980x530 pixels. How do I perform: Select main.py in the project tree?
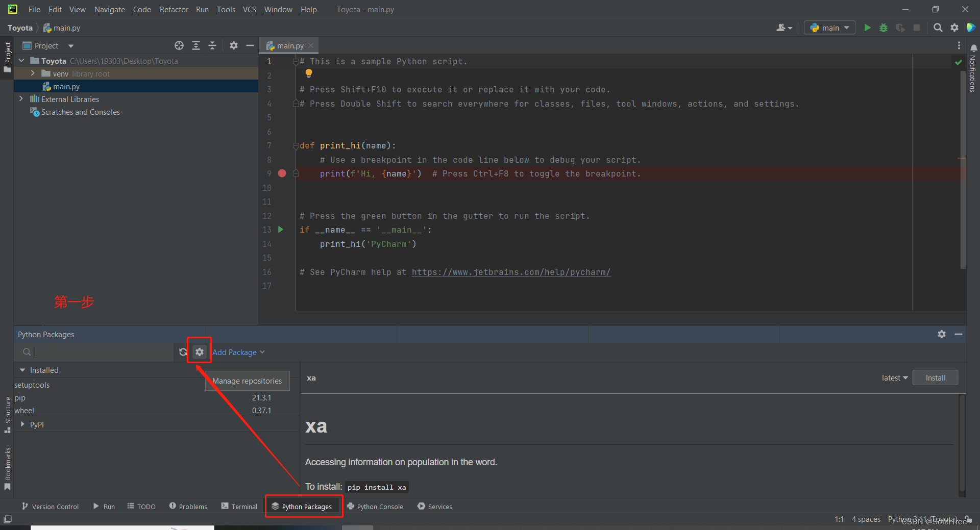pos(136,86)
